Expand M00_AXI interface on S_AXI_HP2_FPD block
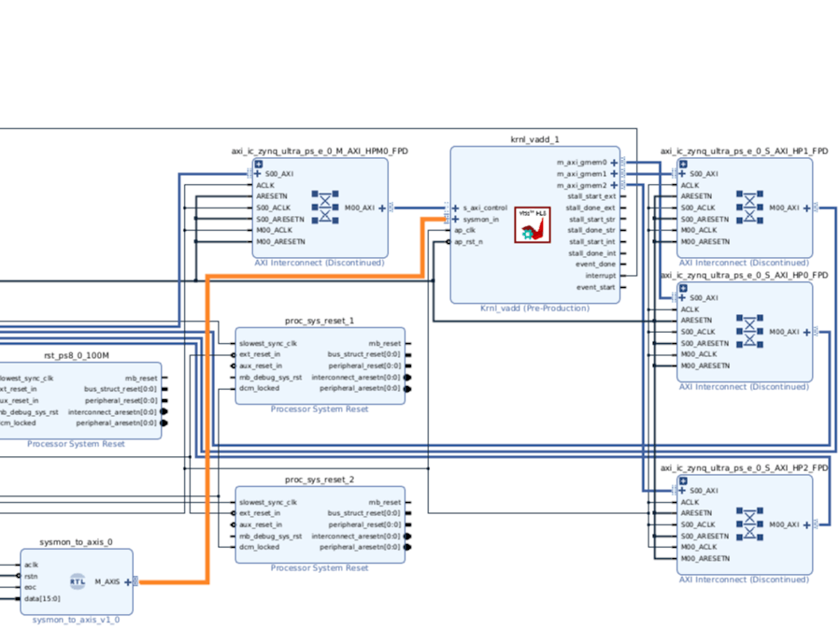840x631 pixels. [806, 524]
